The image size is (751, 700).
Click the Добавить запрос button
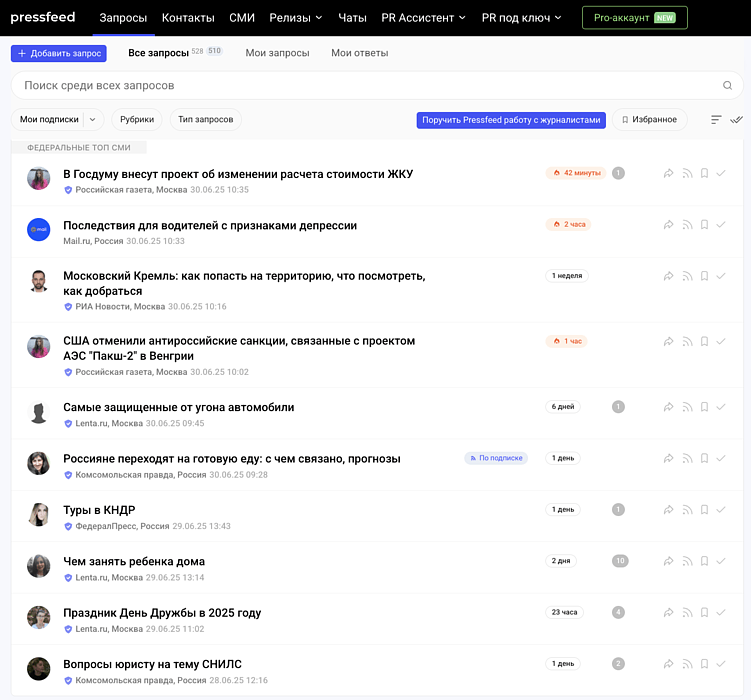(59, 53)
